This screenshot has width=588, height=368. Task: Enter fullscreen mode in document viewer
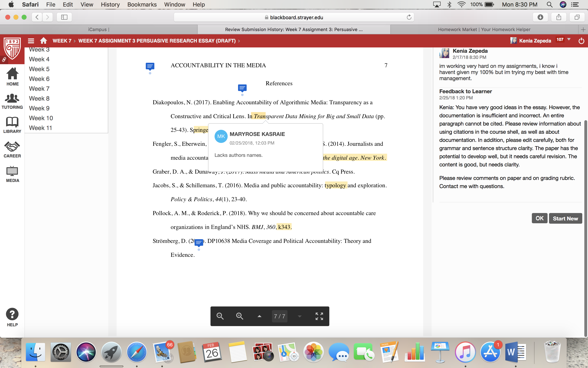pos(319,316)
